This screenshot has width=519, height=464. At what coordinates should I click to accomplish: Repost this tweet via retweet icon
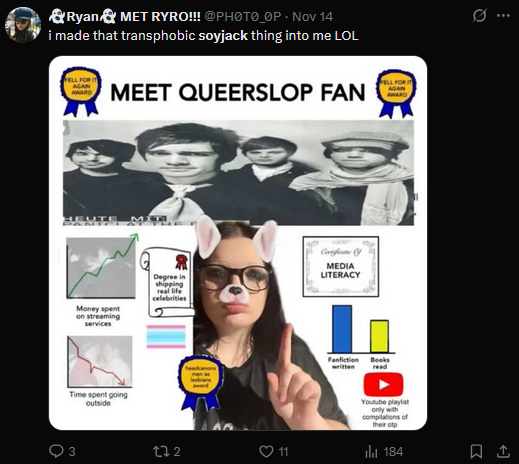coord(160,451)
